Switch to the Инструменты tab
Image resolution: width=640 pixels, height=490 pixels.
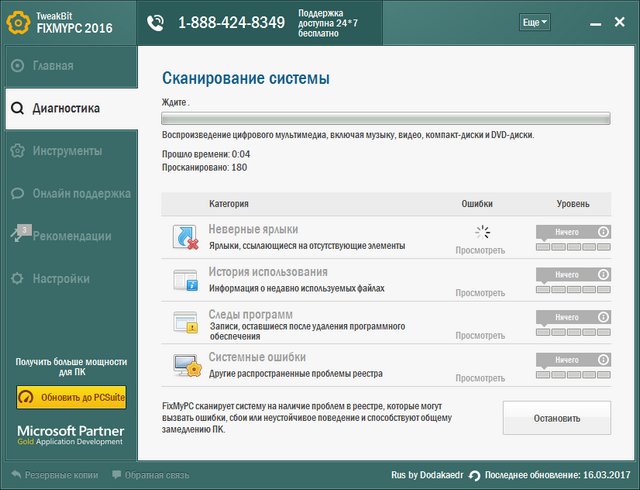coord(66,151)
